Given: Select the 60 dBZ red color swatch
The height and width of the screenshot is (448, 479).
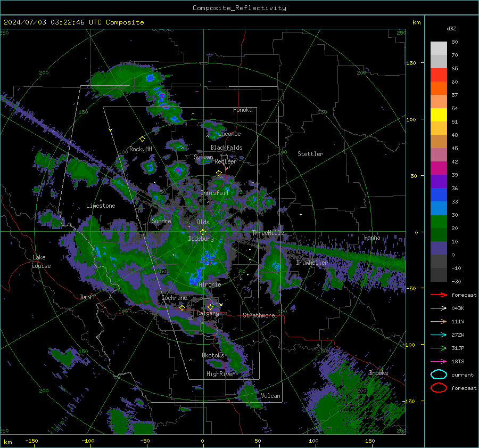Looking at the screenshot, I should [439, 75].
